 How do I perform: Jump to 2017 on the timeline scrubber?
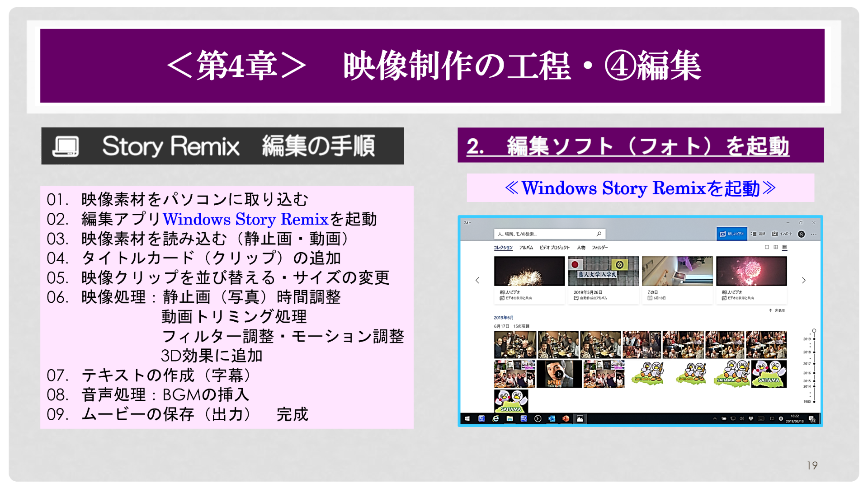click(814, 364)
